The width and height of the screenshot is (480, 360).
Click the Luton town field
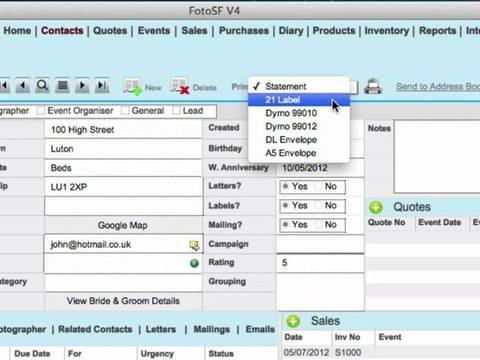[123, 149]
